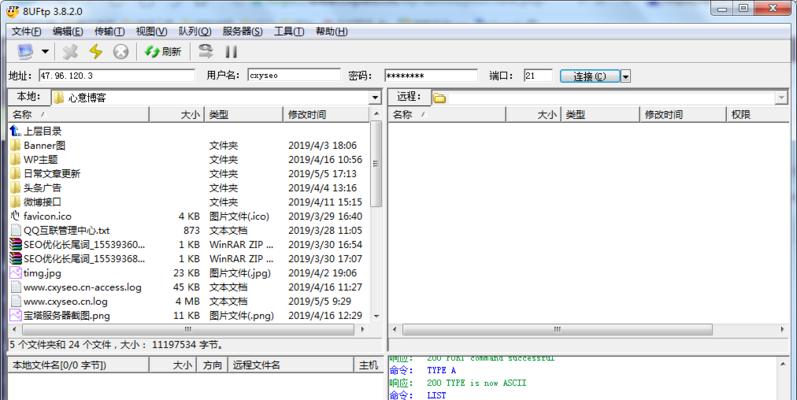The height and width of the screenshot is (400, 797).
Task: Expand the dropdown arrow beside 连接(C)
Action: 626,76
